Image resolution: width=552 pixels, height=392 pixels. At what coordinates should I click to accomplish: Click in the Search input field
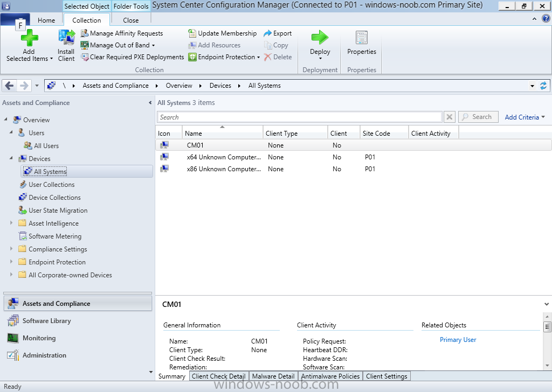[x=299, y=117]
